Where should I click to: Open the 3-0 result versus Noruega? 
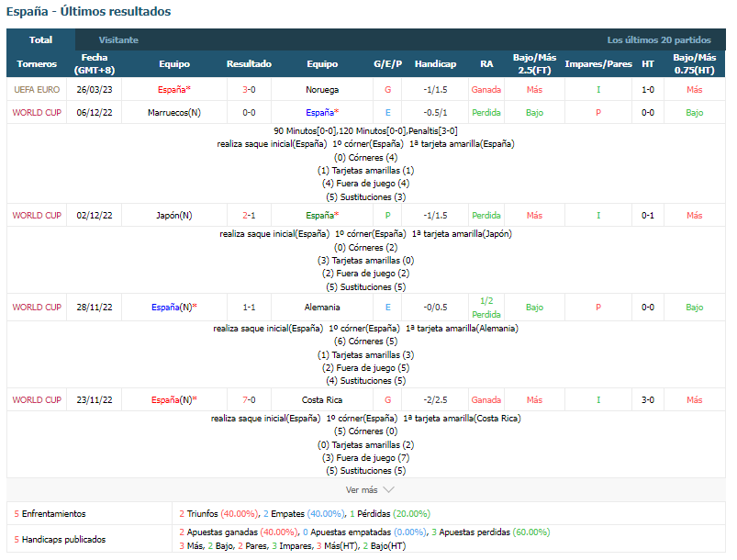pos(249,89)
